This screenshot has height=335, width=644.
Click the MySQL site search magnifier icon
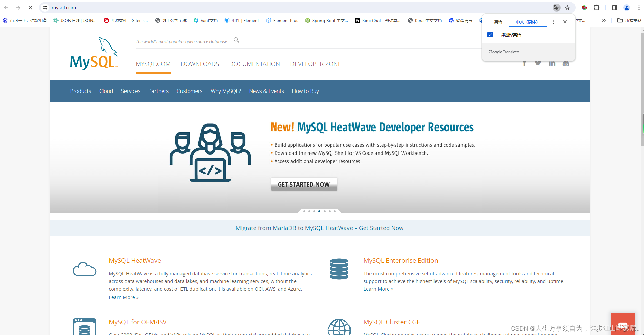tap(236, 40)
